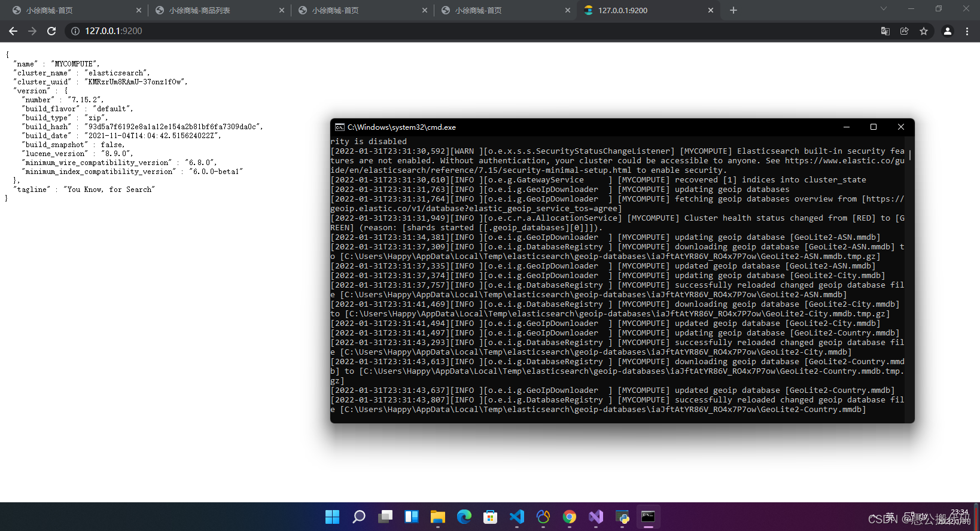Viewport: 980px width, 531px height.
Task: Open Windows taskbar Search
Action: point(358,517)
